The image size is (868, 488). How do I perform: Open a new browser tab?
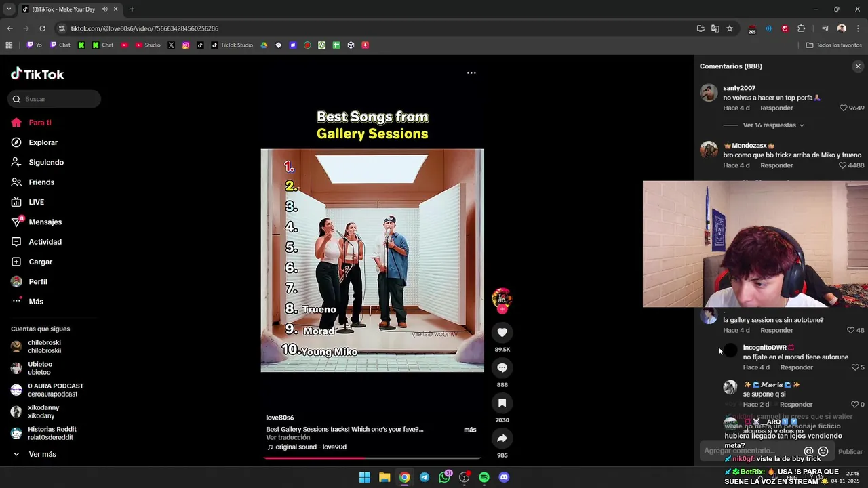(132, 9)
